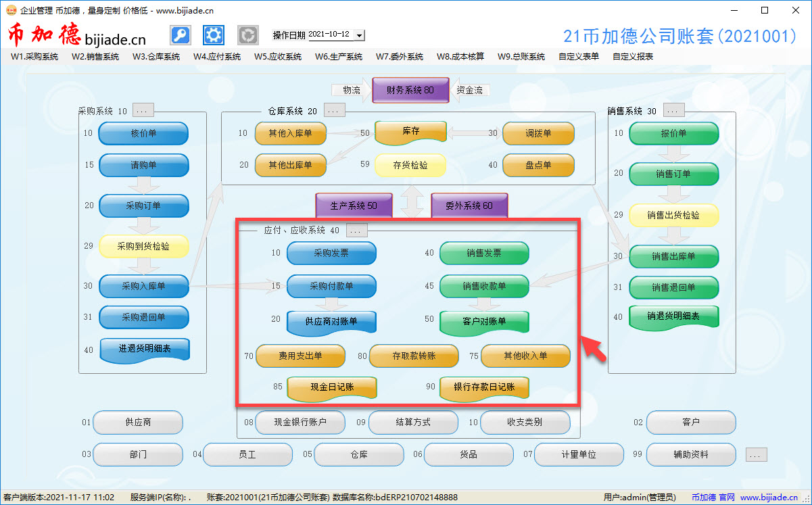
Task: Open the 进退货明细表 report node
Action: [145, 349]
